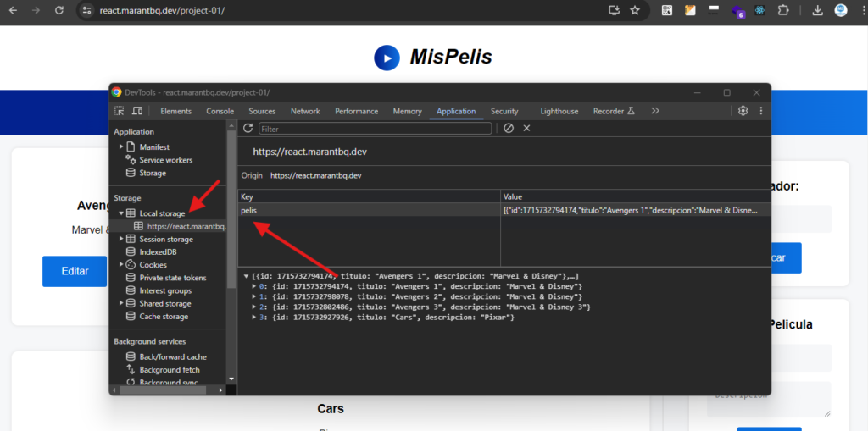The height and width of the screenshot is (431, 868).
Task: Open the Lighthouse tab
Action: (x=559, y=111)
